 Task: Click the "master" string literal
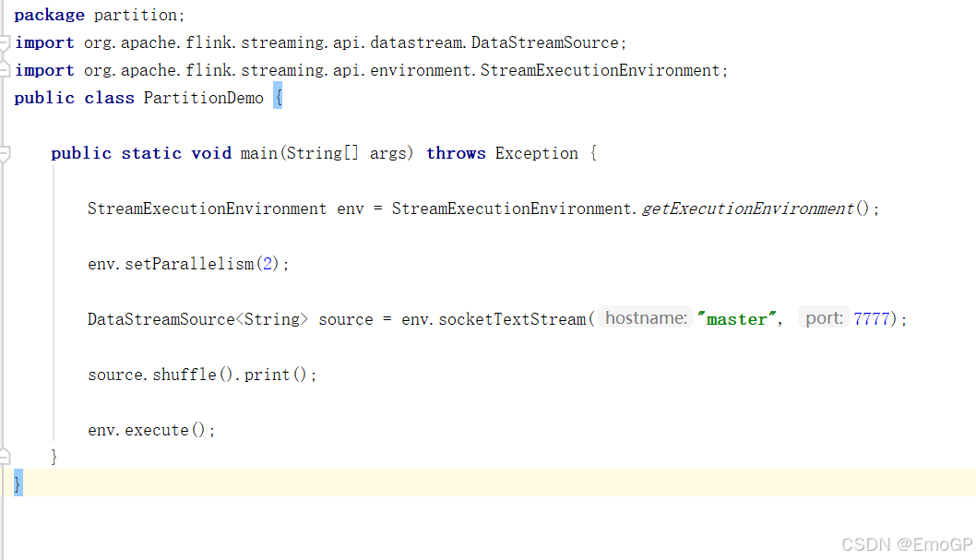[737, 319]
